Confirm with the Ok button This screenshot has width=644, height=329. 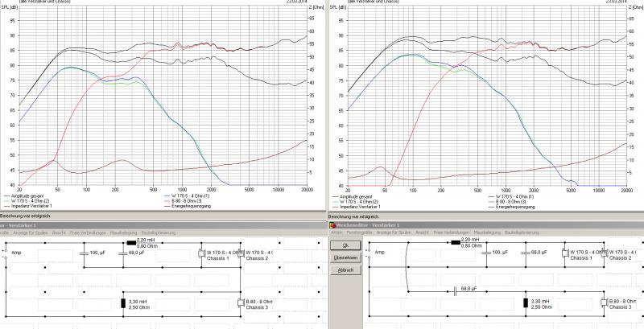point(345,245)
